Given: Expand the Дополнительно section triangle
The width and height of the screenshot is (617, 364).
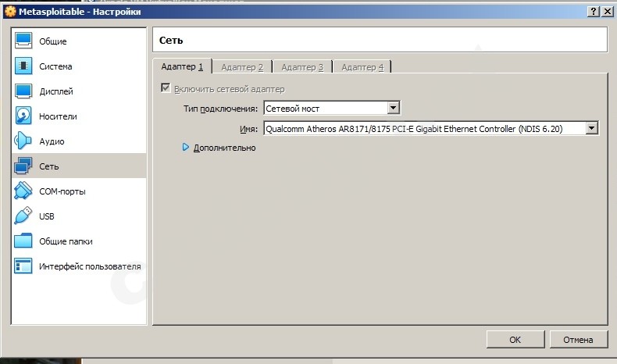Looking at the screenshot, I should pyautogui.click(x=186, y=147).
